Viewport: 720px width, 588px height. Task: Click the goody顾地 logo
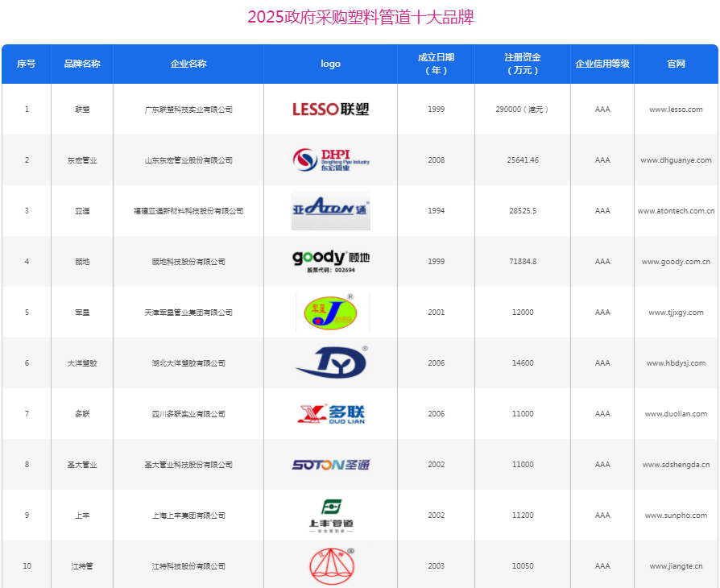pyautogui.click(x=330, y=259)
